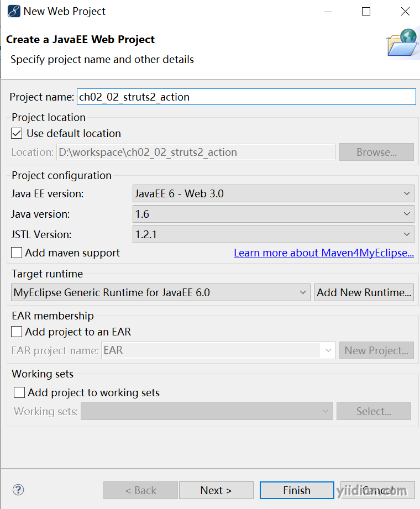Screen dimensions: 420x509
Task: Maximize the New Web Project dialog
Action: coord(366,12)
